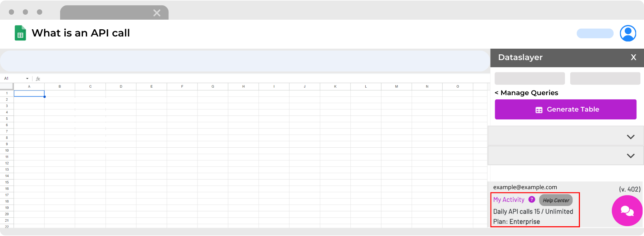Click the fx formula icon
This screenshot has width=644, height=236.
(x=38, y=79)
